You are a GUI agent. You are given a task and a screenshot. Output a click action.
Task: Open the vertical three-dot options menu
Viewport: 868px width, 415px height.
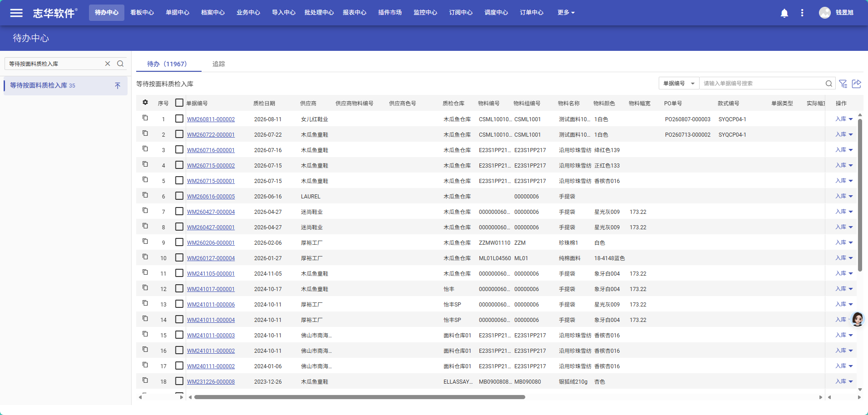click(x=802, y=13)
